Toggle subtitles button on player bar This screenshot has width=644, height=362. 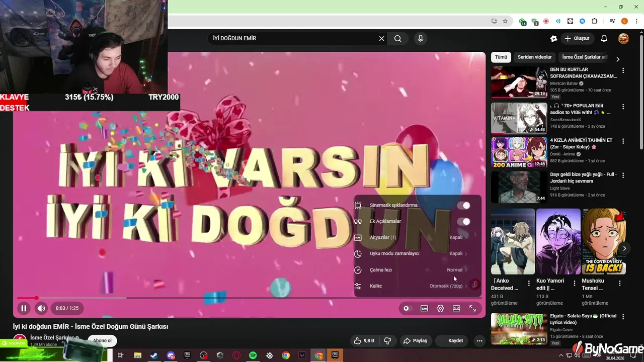(424, 308)
